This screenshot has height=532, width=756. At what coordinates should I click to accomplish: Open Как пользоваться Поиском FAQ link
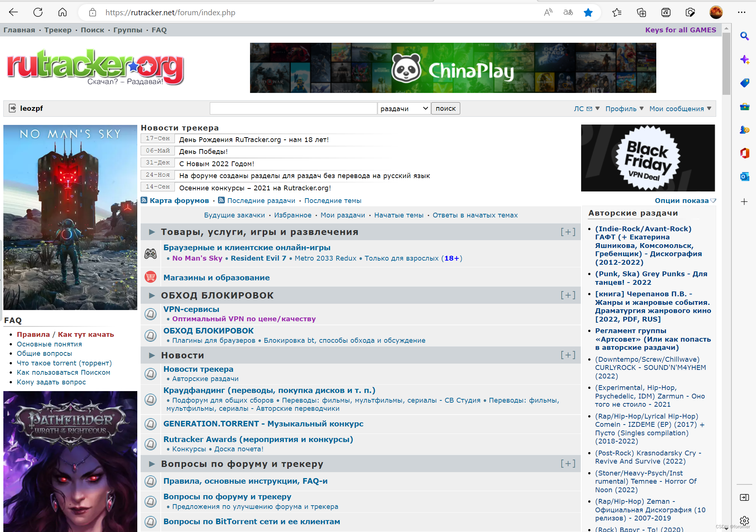tap(63, 372)
